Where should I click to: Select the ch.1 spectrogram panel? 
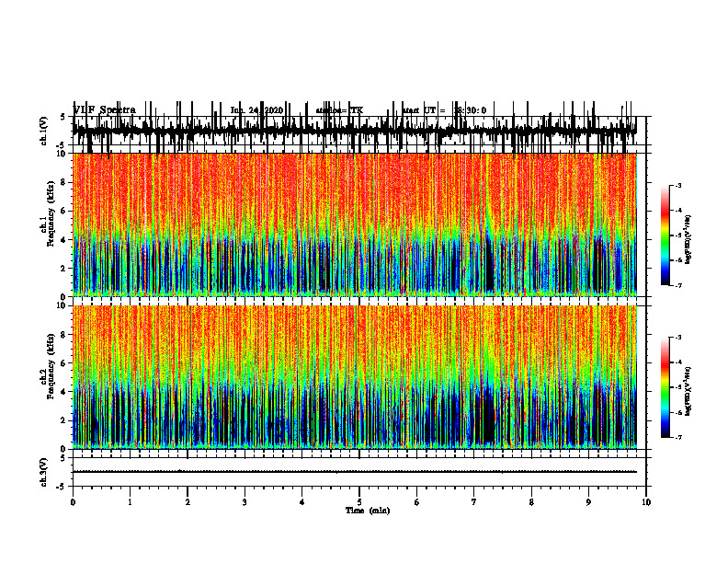(x=354, y=224)
